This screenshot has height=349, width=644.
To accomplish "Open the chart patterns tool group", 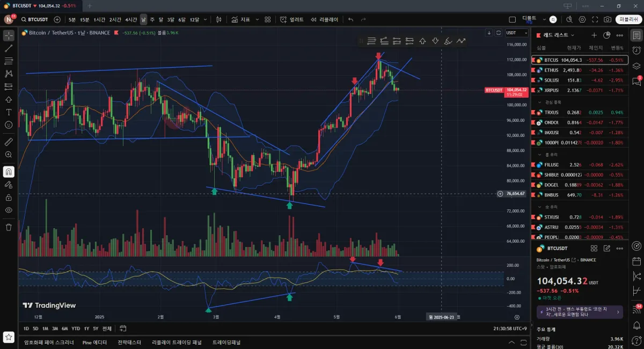I will pyautogui.click(x=9, y=74).
